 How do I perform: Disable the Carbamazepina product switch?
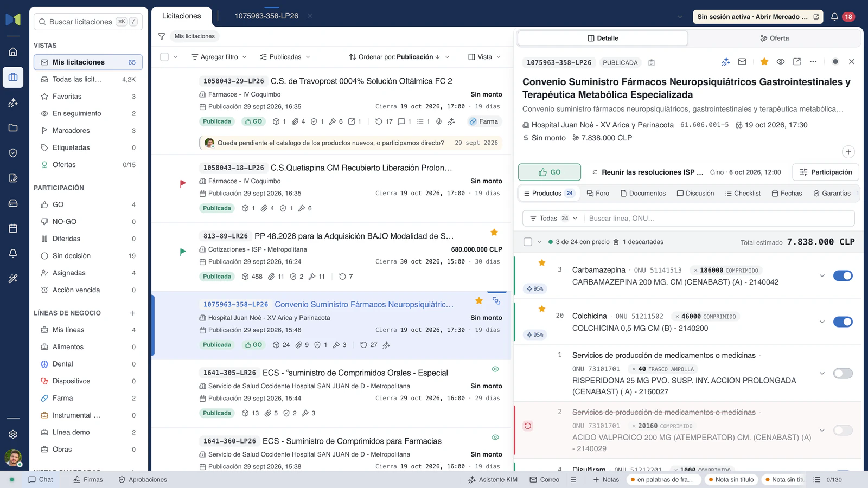click(x=843, y=275)
